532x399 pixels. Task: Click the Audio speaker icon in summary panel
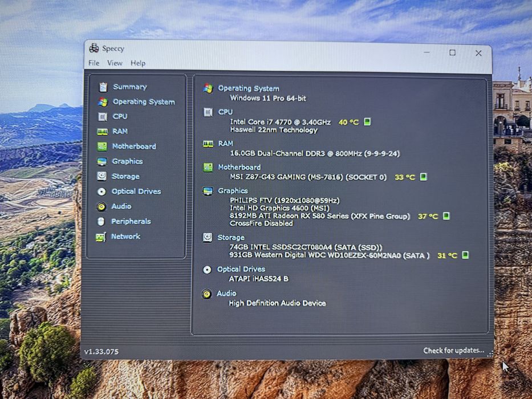tap(206, 294)
